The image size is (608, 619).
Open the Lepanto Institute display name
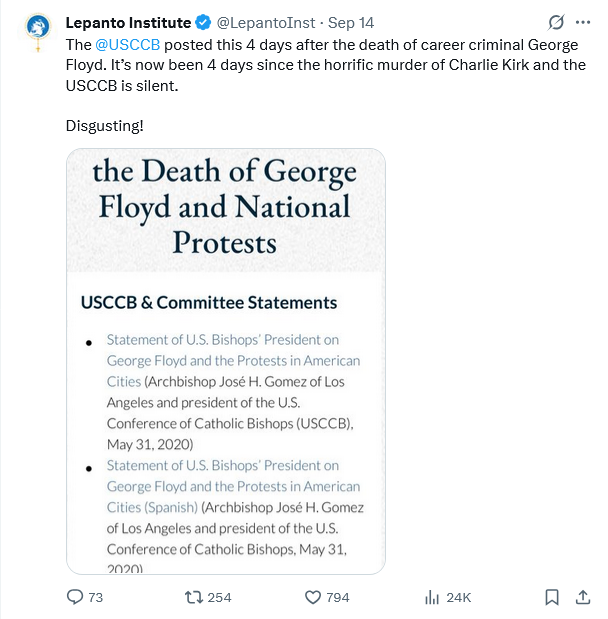[x=127, y=22]
